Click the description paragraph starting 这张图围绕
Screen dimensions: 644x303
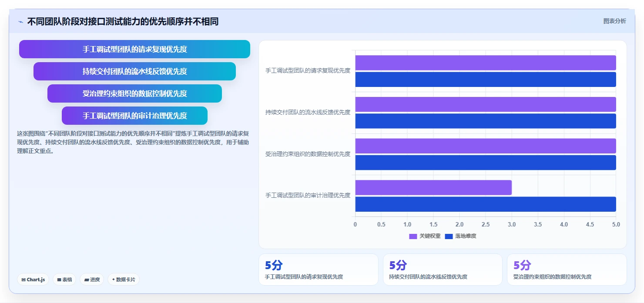click(x=133, y=143)
